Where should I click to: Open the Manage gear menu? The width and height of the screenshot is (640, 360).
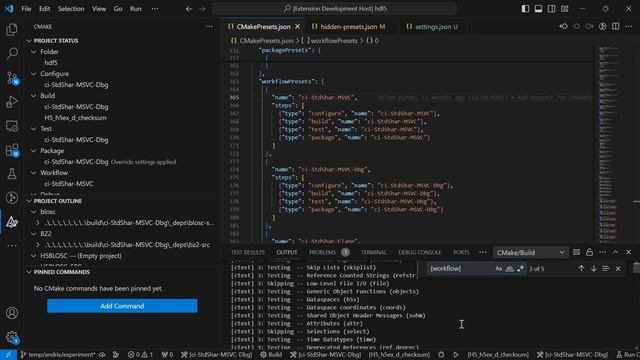pos(12,337)
